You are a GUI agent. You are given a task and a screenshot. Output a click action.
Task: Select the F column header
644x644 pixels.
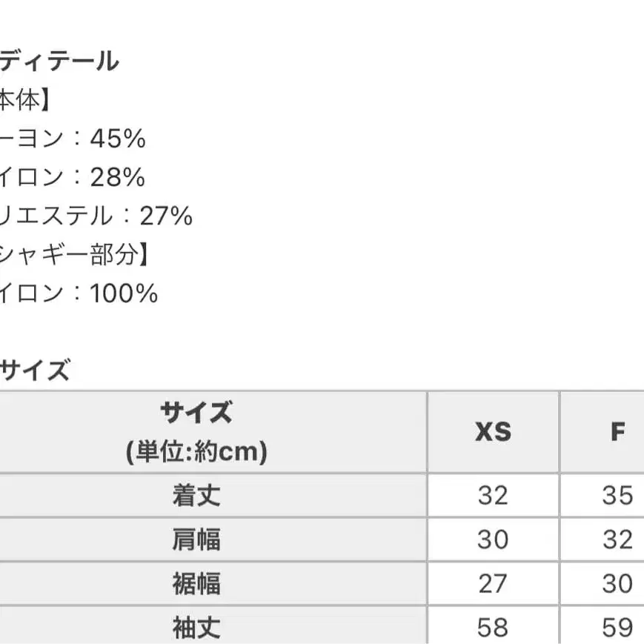(617, 431)
